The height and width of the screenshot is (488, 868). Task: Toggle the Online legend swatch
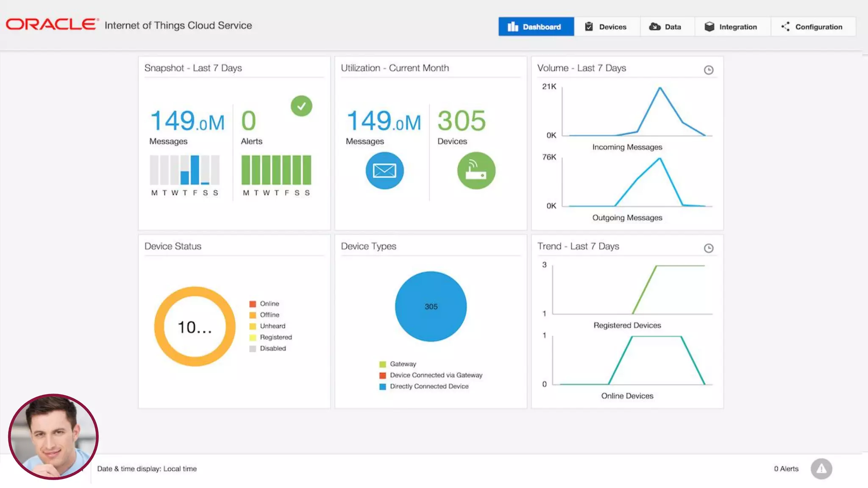tap(253, 304)
